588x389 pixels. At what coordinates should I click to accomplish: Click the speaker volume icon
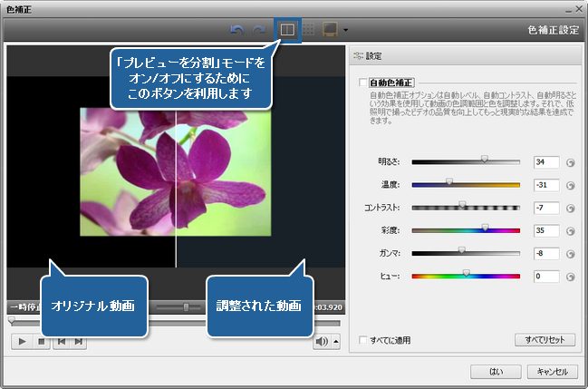click(x=322, y=341)
